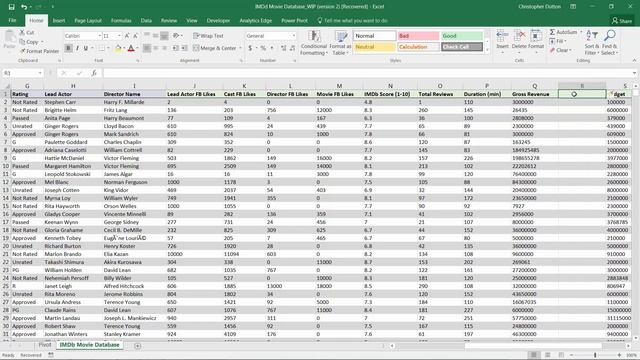Apply the Good cell style

click(462, 36)
